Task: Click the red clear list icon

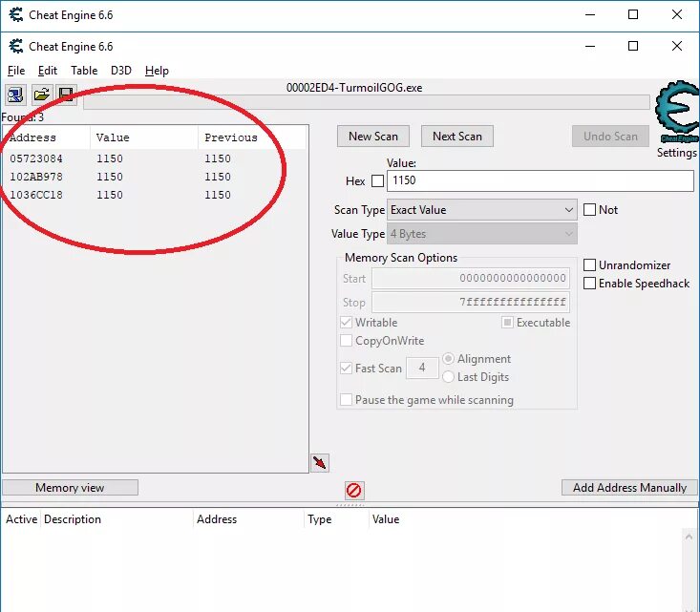Action: (x=354, y=490)
